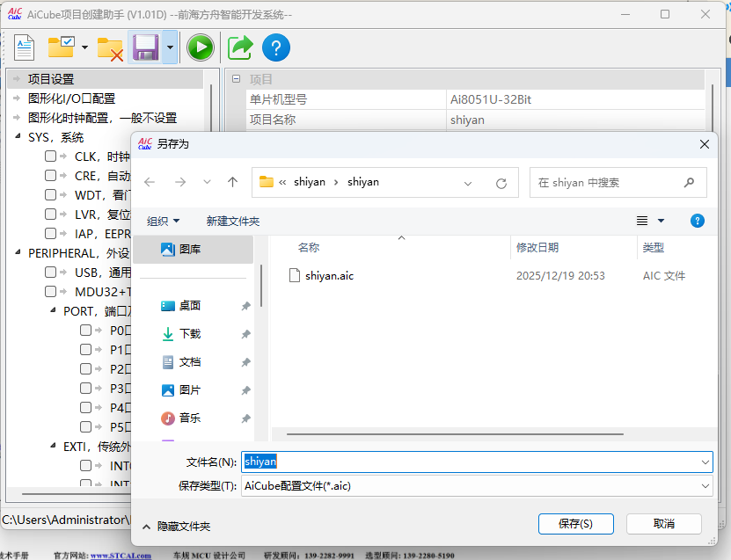Close the current project
The image size is (731, 560).
pos(109,47)
